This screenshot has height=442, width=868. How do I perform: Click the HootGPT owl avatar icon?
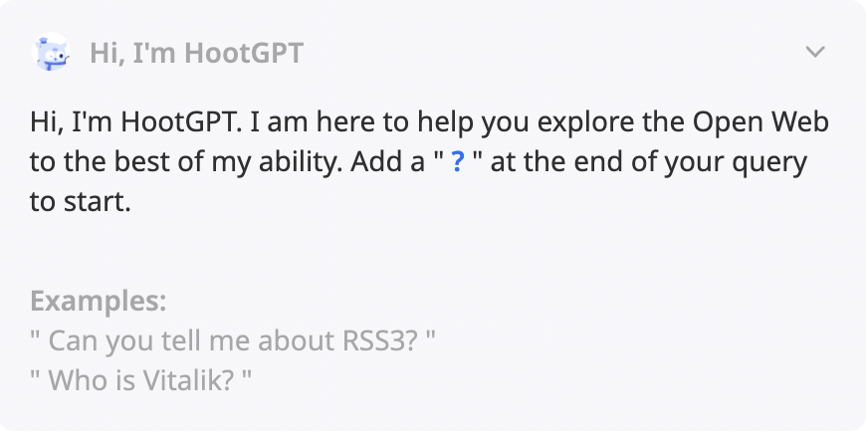[53, 52]
